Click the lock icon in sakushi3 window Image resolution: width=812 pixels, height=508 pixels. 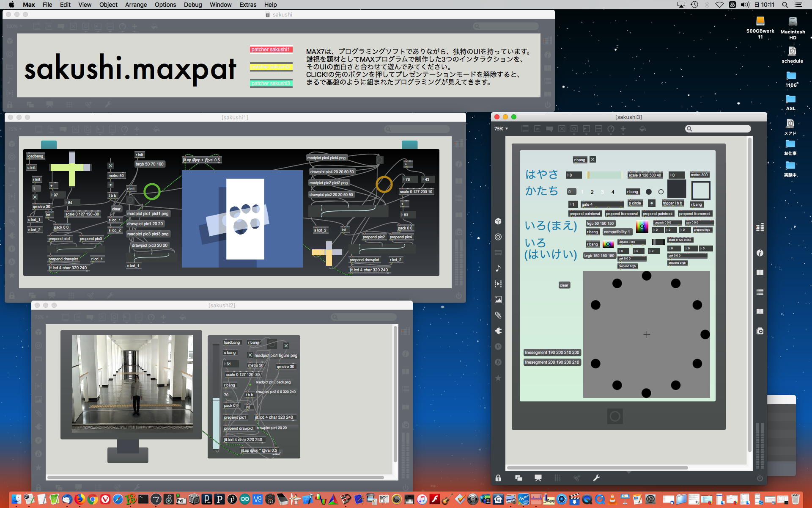tap(498, 478)
